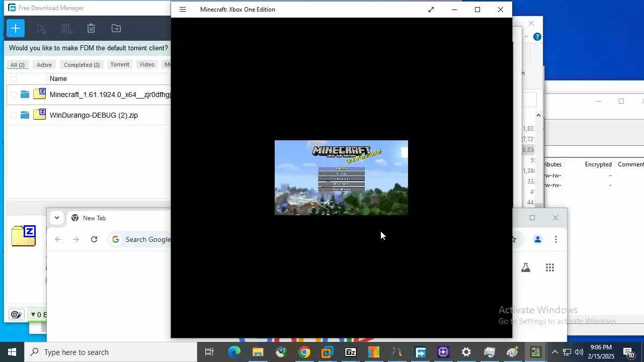This screenshot has width=644, height=362.
Task: Open Google Chrome from the taskbar
Action: (x=304, y=352)
